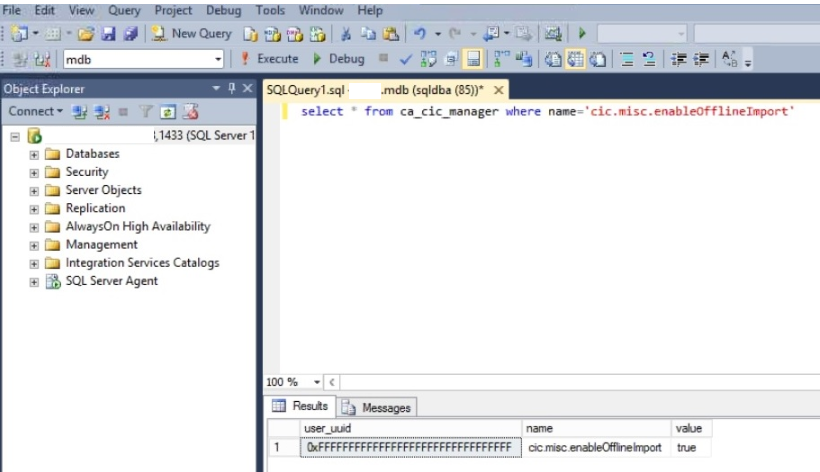
Task: Execute the current SQL query
Action: click(269, 59)
